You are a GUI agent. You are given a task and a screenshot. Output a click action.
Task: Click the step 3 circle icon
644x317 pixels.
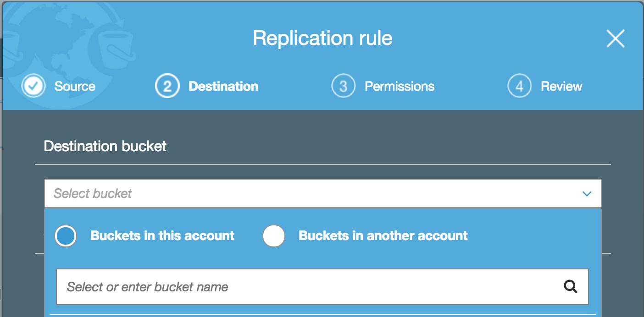(x=344, y=86)
